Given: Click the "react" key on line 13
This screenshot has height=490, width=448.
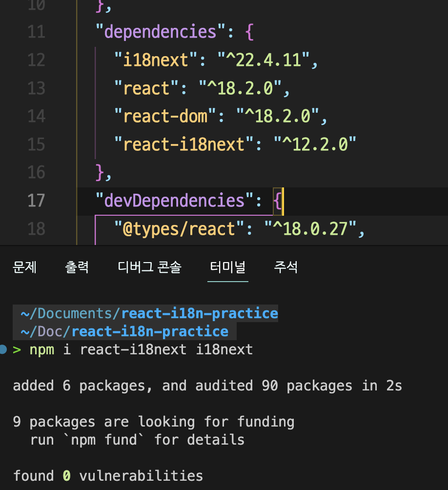Looking at the screenshot, I should click(x=146, y=88).
